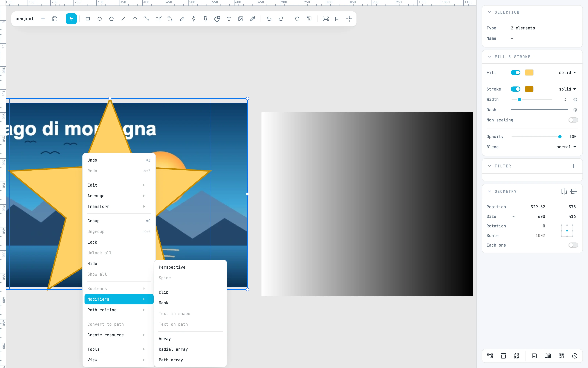This screenshot has width=588, height=368.
Task: Click the Opacity slider handle
Action: (560, 137)
